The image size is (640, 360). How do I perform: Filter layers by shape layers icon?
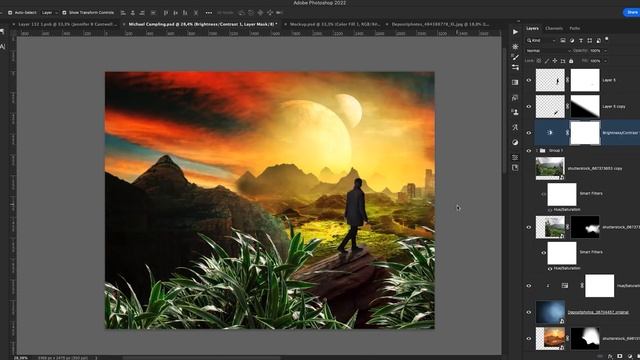tap(589, 40)
